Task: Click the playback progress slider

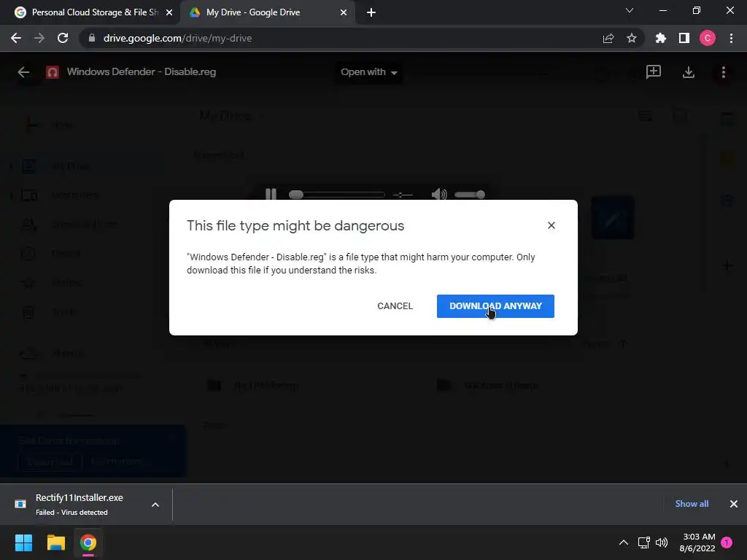Action: (336, 194)
